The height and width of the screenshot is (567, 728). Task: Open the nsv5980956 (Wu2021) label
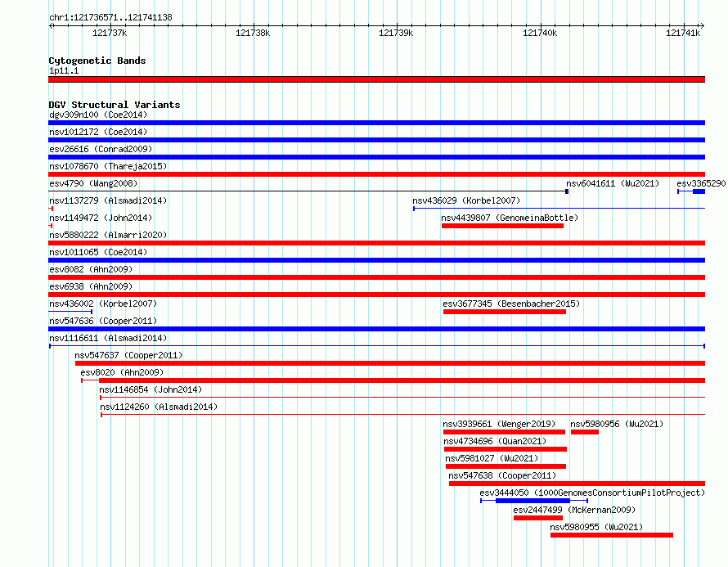click(617, 424)
